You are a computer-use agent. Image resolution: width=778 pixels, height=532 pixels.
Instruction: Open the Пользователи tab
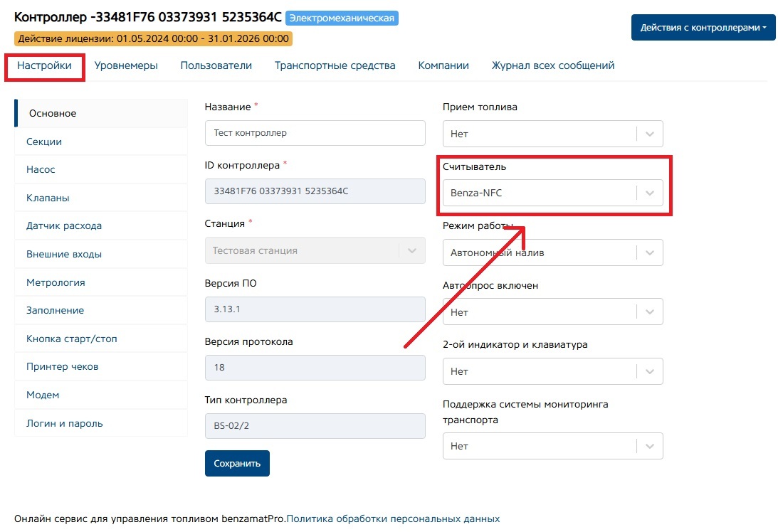pyautogui.click(x=216, y=65)
